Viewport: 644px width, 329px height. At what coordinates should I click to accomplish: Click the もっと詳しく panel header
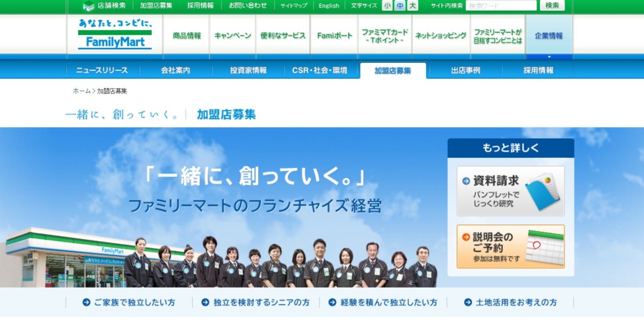(x=511, y=148)
